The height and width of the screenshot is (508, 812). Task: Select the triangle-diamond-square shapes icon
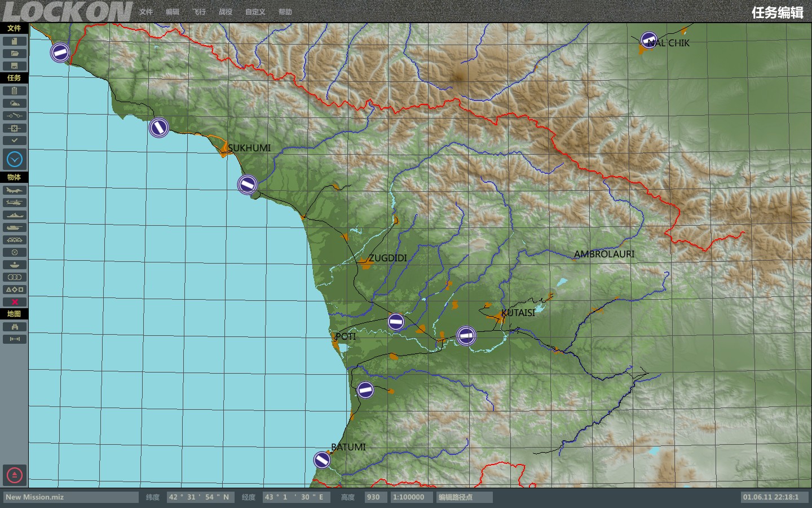point(14,290)
